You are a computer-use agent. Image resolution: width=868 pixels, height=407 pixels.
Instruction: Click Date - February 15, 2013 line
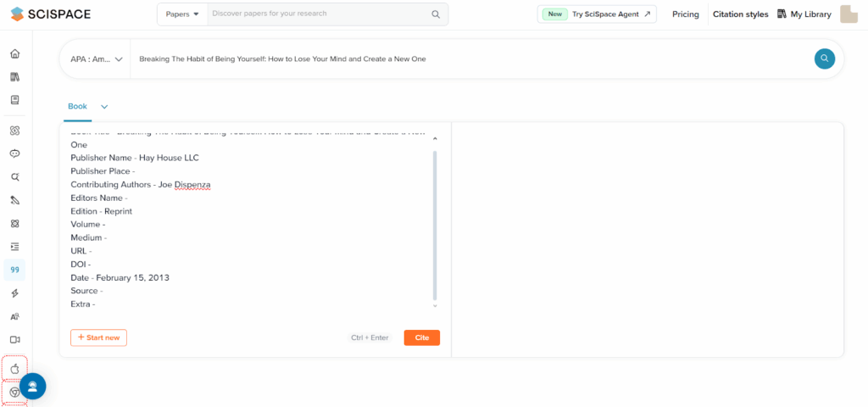(x=120, y=277)
